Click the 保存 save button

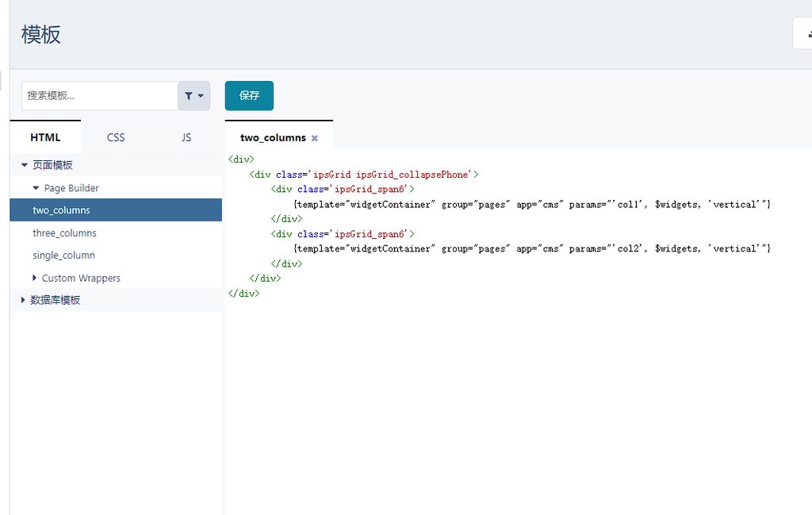(x=249, y=96)
